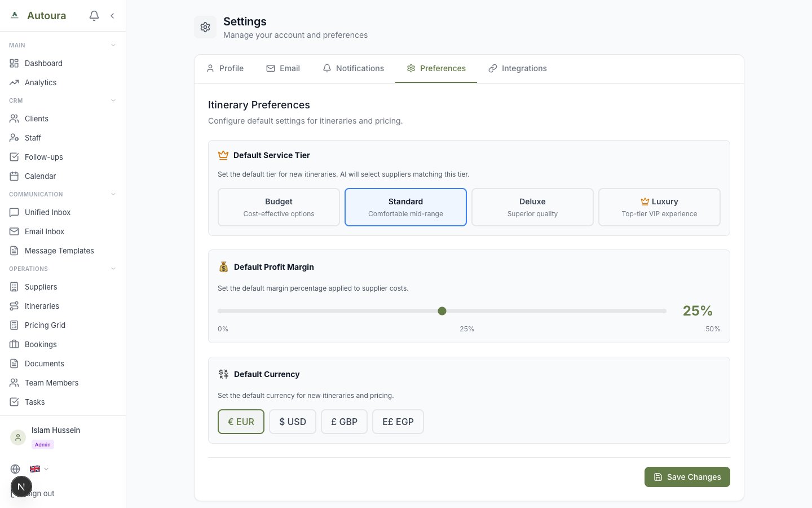Click the currency exchange icon beside Default Currency
The width and height of the screenshot is (812, 508).
(x=223, y=374)
